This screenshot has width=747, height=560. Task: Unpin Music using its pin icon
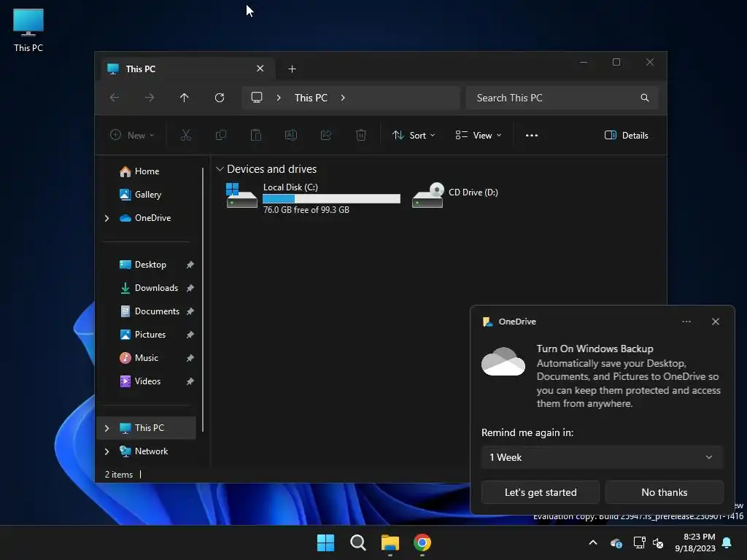click(190, 358)
